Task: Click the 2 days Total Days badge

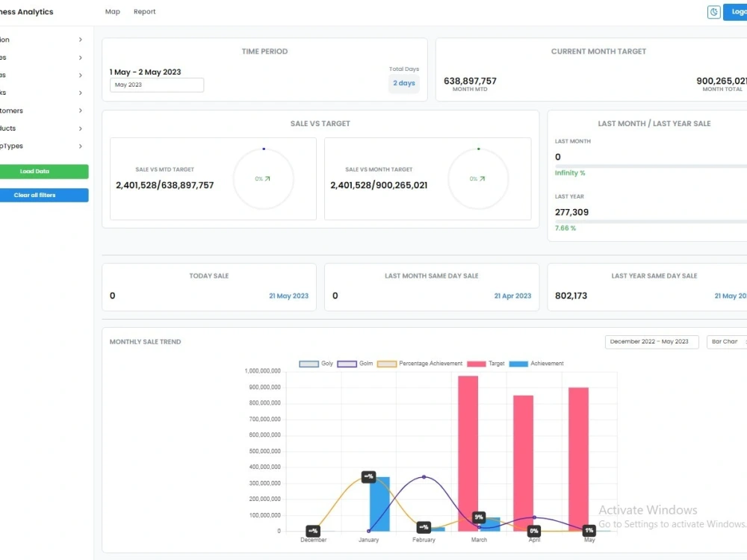Action: (403, 83)
